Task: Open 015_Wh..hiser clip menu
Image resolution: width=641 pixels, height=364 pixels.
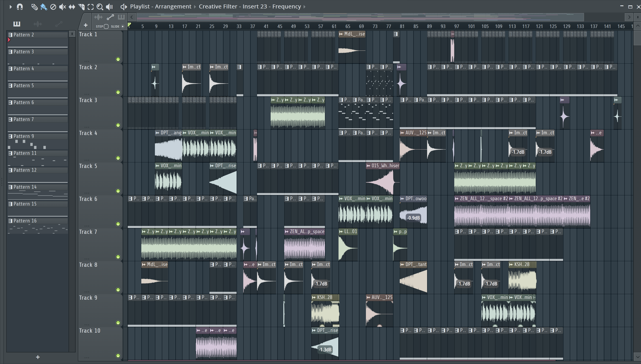Action: (x=369, y=166)
